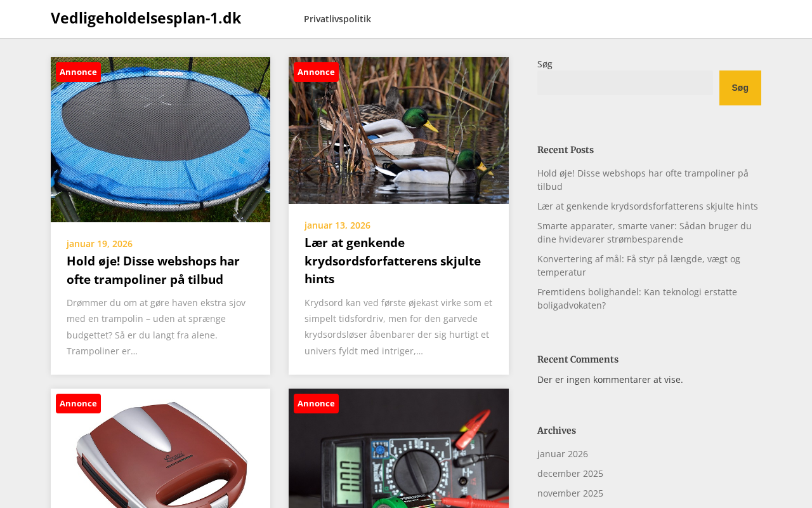Open the Privatlivspolitik menu item
Viewport: 812px width, 508px height.
tap(337, 19)
